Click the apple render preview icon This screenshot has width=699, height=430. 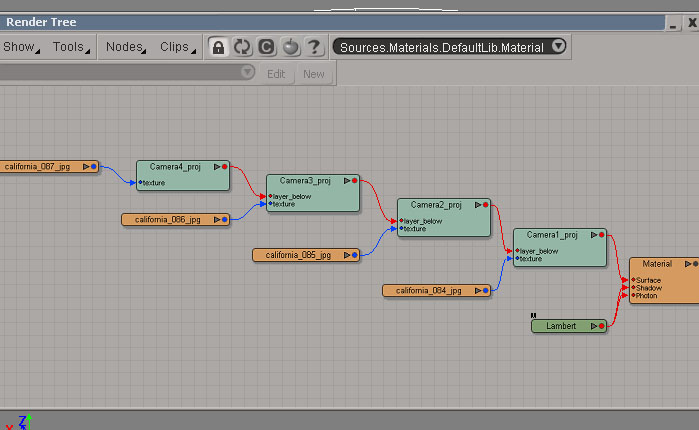click(x=291, y=47)
